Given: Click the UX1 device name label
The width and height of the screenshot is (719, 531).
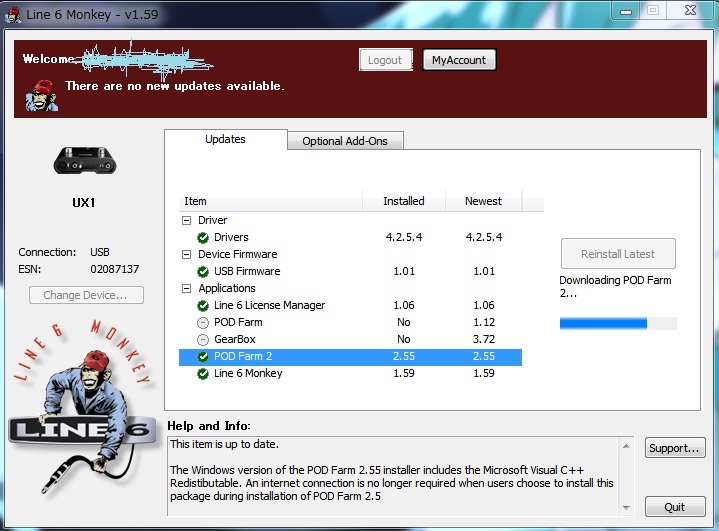Looking at the screenshot, I should [83, 203].
